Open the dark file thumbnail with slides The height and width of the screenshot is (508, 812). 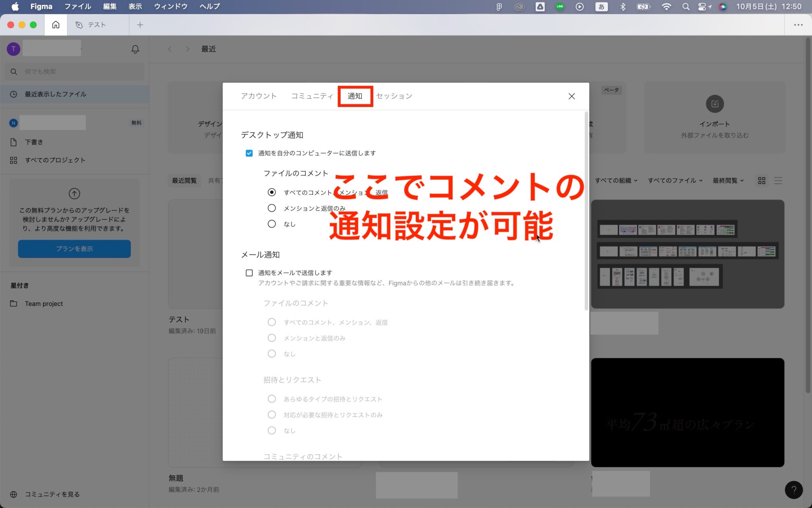coord(688,254)
